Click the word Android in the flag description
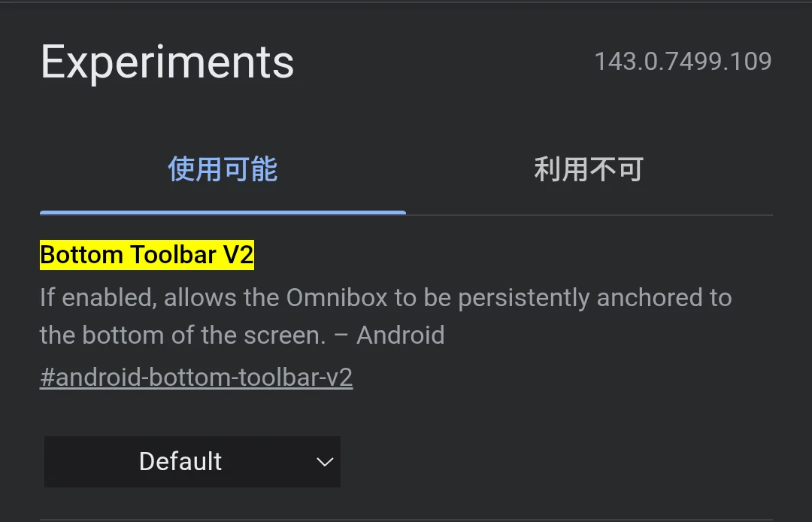This screenshot has height=522, width=812. [401, 335]
